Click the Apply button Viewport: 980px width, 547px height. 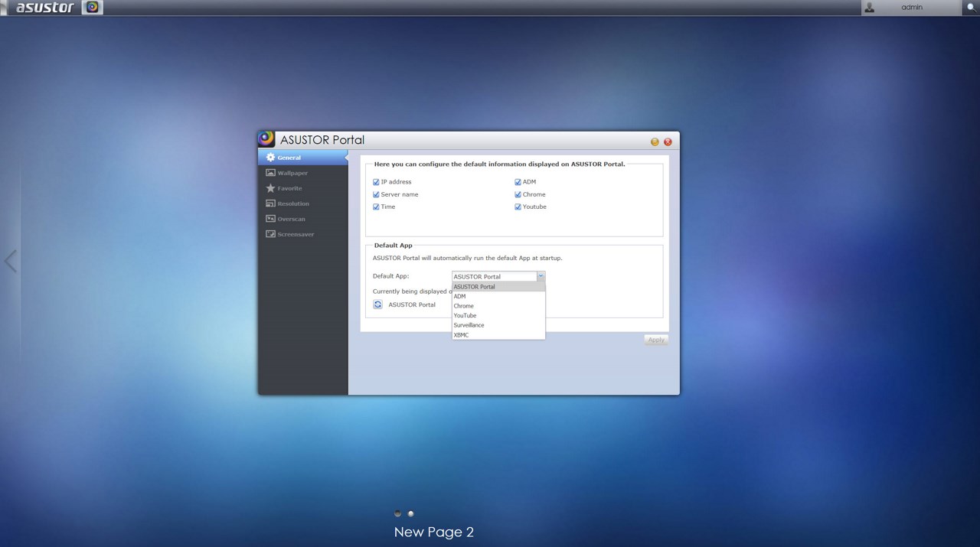(x=656, y=340)
